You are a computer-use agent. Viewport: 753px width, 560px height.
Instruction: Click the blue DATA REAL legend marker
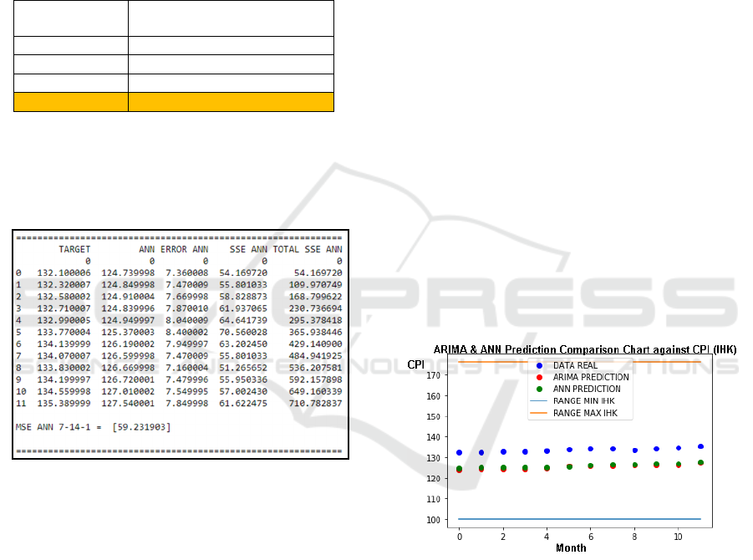pyautogui.click(x=539, y=365)
